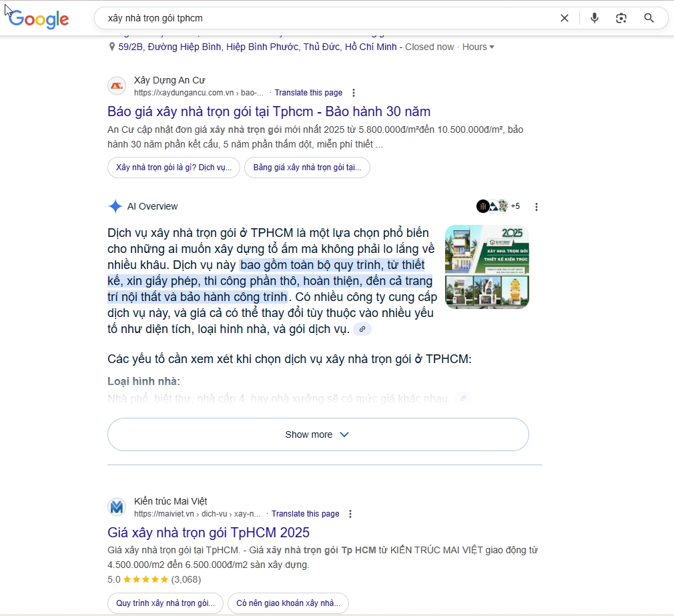The width and height of the screenshot is (674, 616).
Task: Open the three-dot menu for the Xây Dựng An Cư result
Action: pyautogui.click(x=353, y=93)
